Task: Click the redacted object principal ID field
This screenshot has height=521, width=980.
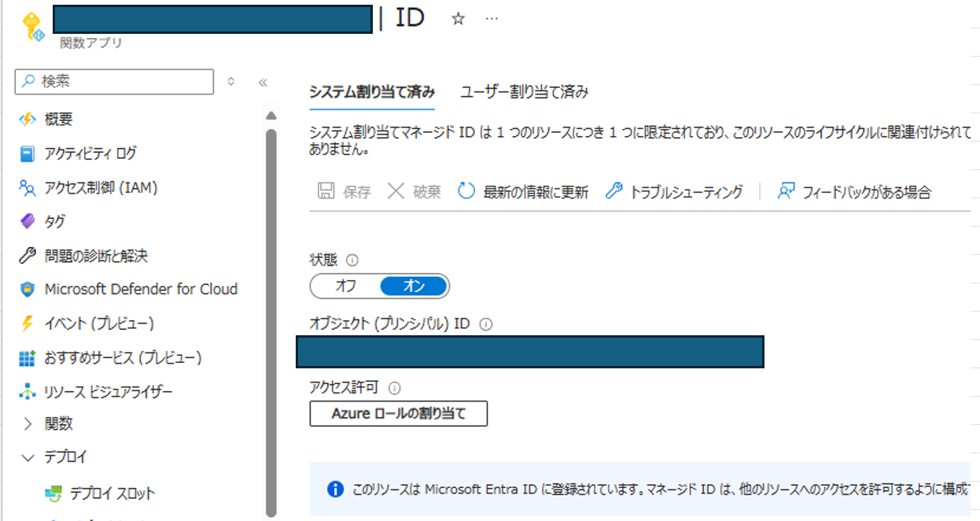Action: [x=530, y=352]
